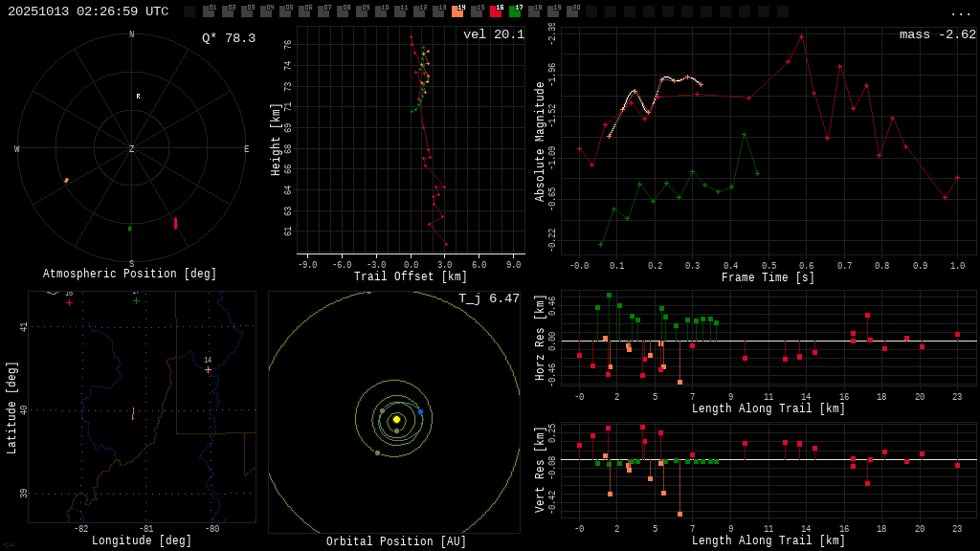This screenshot has height=551, width=980.
Task: Click the timestamp 20251013 02:26:59 UTC
Action: point(88,11)
